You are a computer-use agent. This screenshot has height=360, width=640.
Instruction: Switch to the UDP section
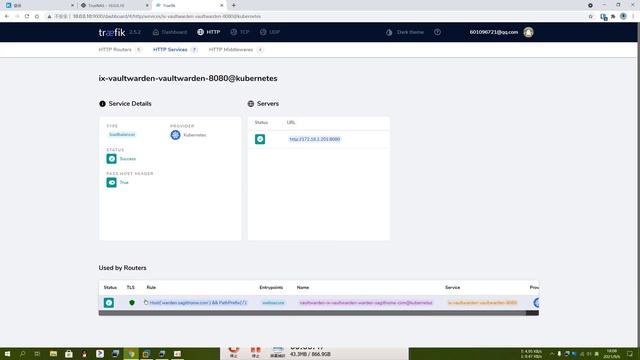point(270,32)
